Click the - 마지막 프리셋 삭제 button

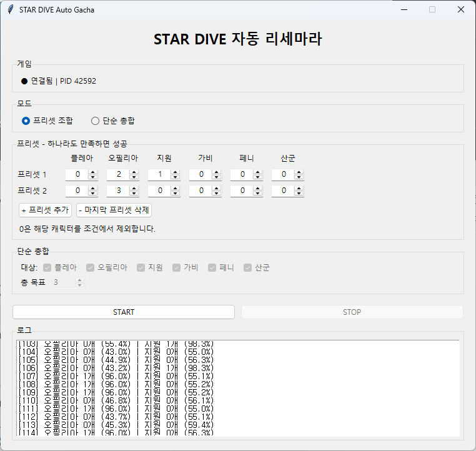point(114,210)
